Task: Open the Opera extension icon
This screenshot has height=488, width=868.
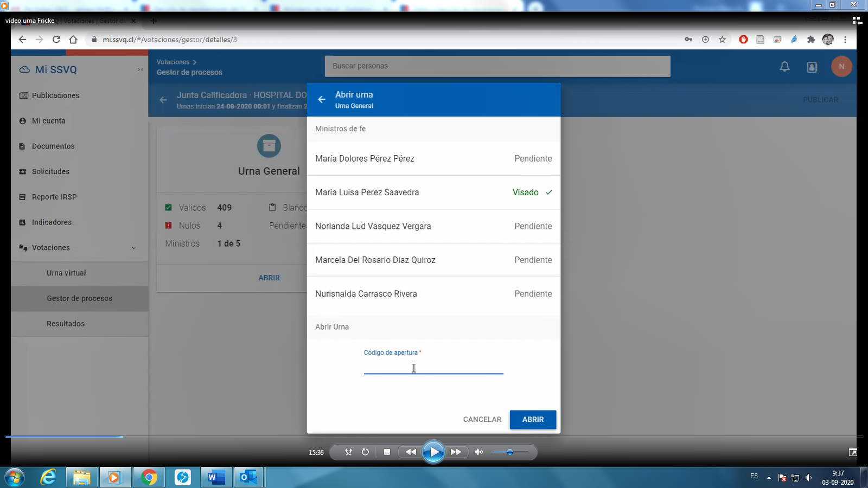Action: [743, 40]
